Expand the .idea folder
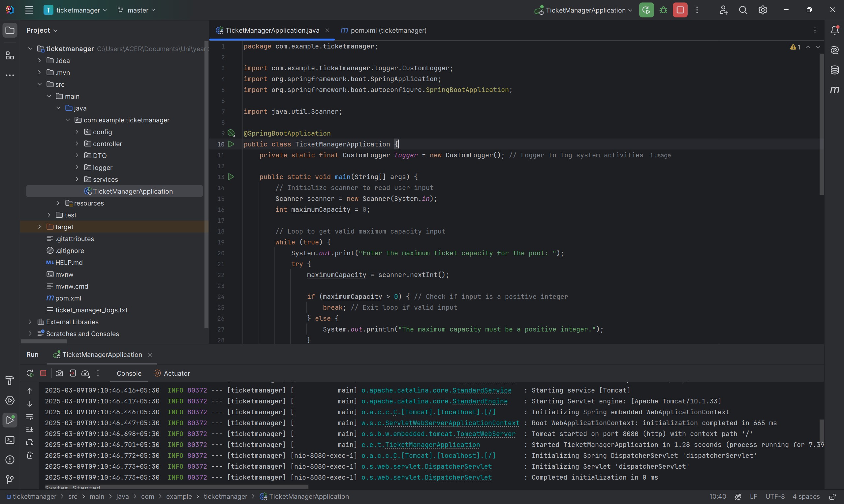The width and height of the screenshot is (844, 504). click(x=39, y=60)
